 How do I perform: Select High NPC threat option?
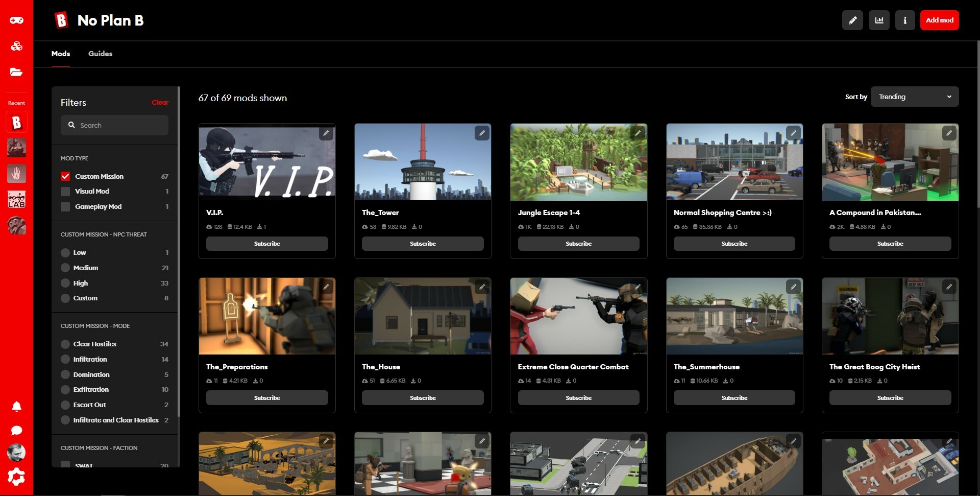point(65,283)
